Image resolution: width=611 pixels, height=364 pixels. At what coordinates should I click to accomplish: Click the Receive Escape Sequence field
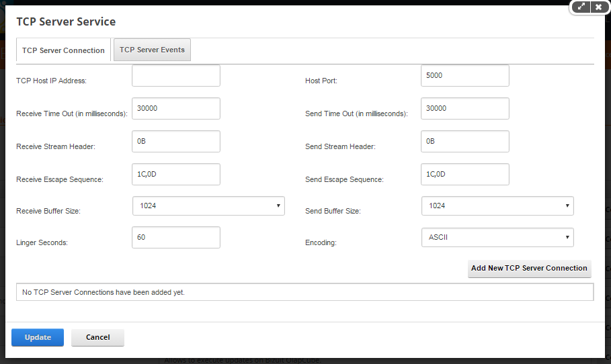pos(176,175)
